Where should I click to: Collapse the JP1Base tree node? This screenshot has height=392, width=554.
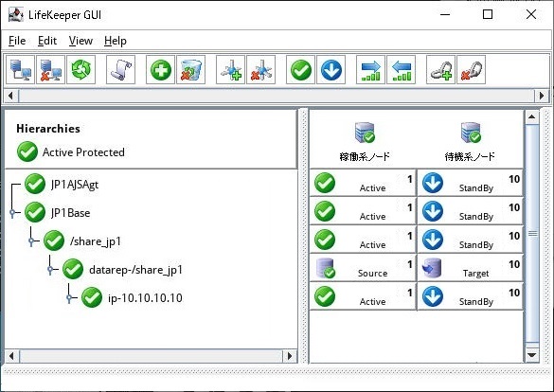(x=12, y=213)
